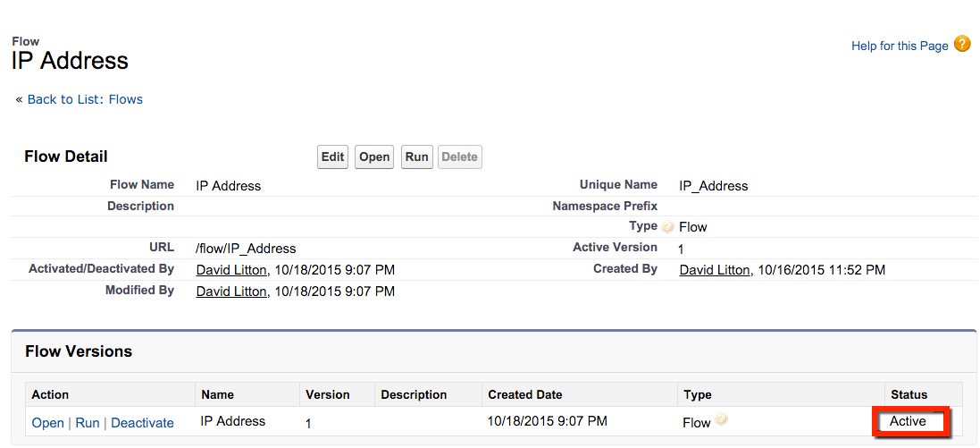Click the Created Date column header
Screen dimensions: 980x448
click(524, 394)
